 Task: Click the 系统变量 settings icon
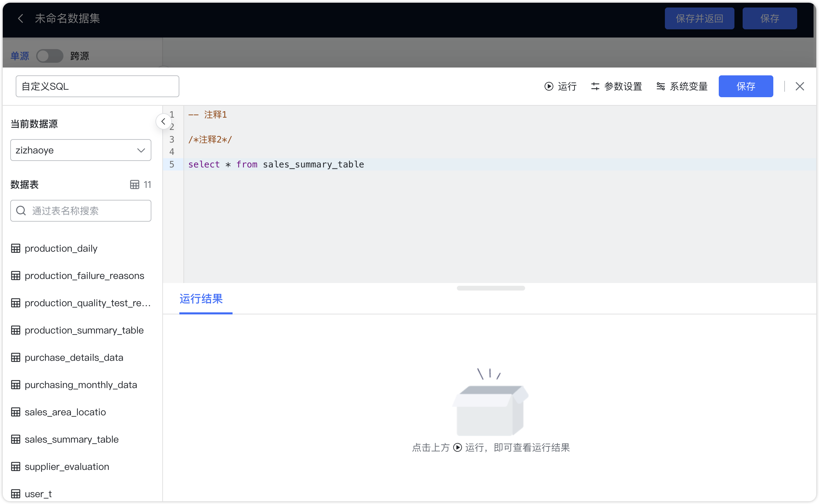tap(660, 86)
